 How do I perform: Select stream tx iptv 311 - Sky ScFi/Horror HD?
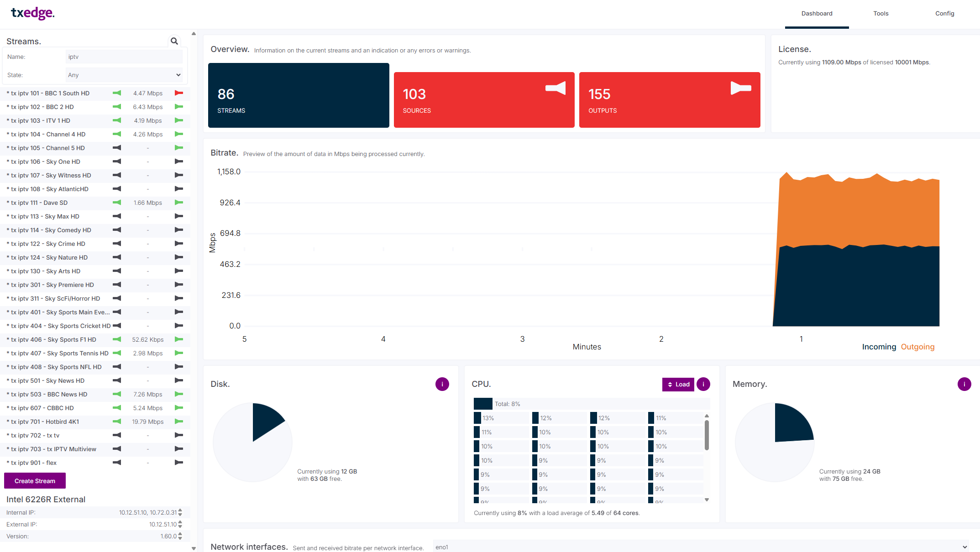(x=53, y=298)
